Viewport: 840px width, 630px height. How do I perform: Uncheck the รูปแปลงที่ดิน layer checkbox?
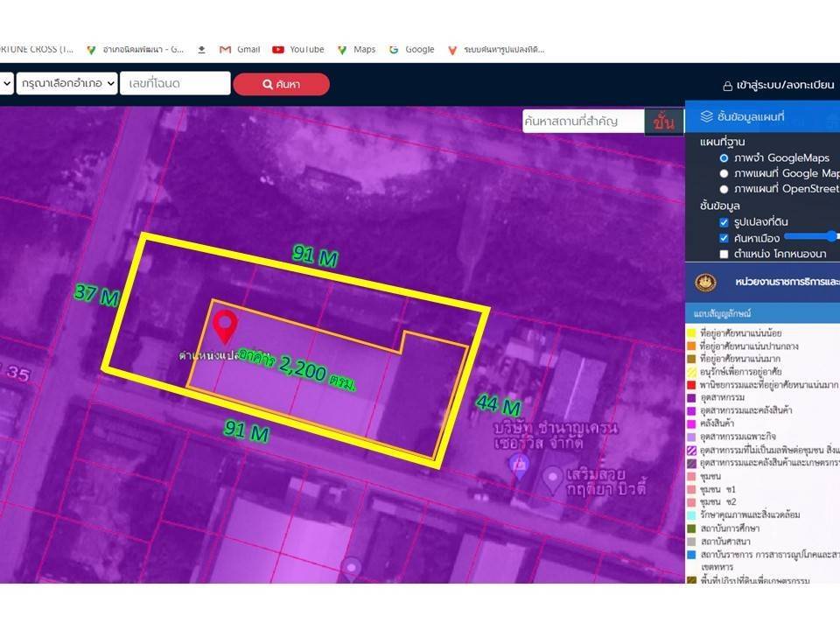pyautogui.click(x=724, y=223)
